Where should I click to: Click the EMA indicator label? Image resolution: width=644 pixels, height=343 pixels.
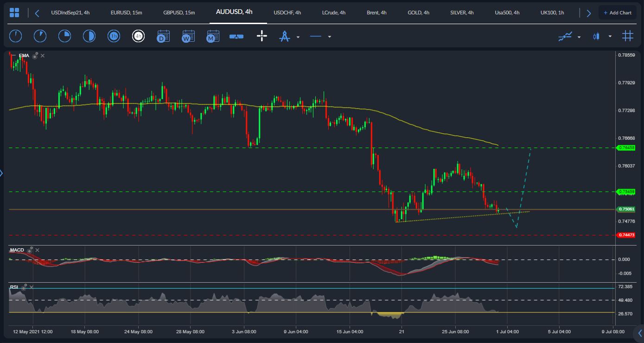[24, 56]
